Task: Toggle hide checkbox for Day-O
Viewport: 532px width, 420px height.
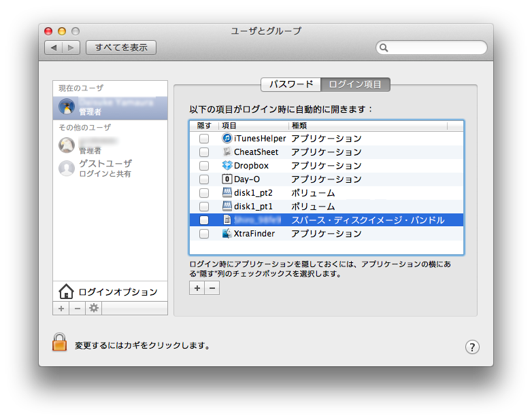Action: (x=204, y=179)
